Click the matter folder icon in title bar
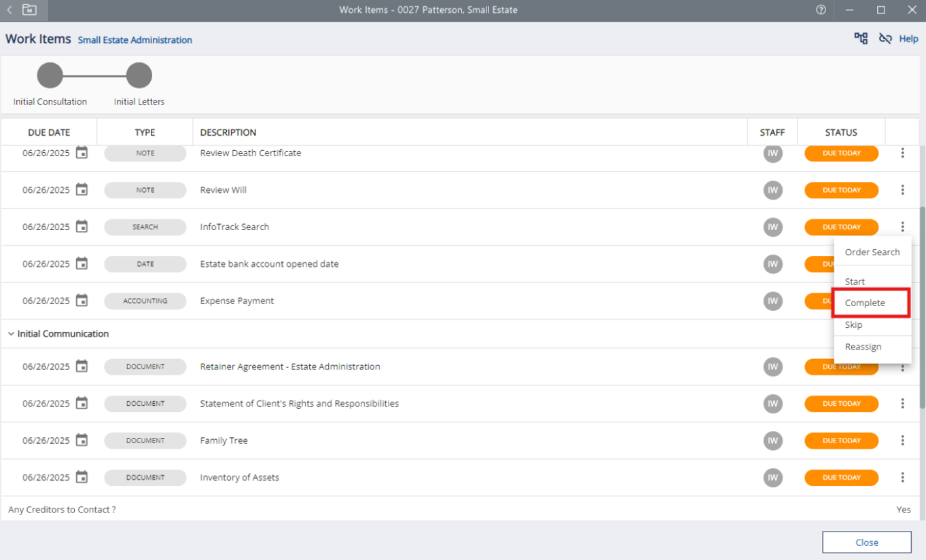The height and width of the screenshot is (560, 926). (x=29, y=10)
